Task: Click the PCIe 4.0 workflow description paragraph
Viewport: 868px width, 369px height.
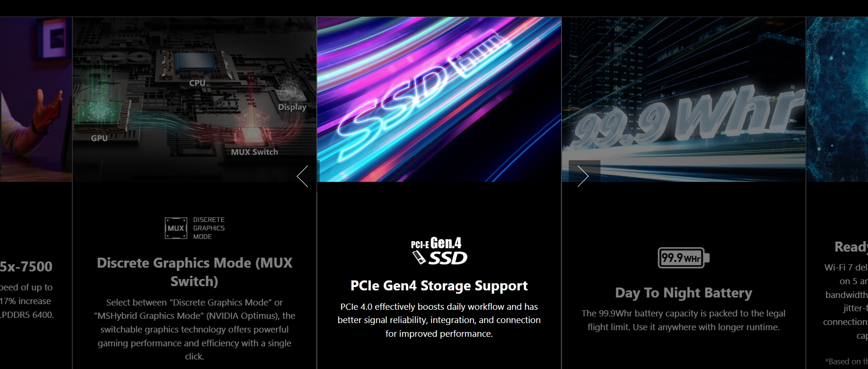Action: [x=439, y=320]
